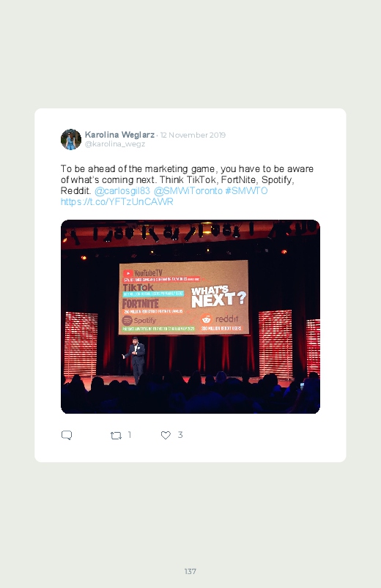Click the reddit alien logo on the slide

coord(206,319)
